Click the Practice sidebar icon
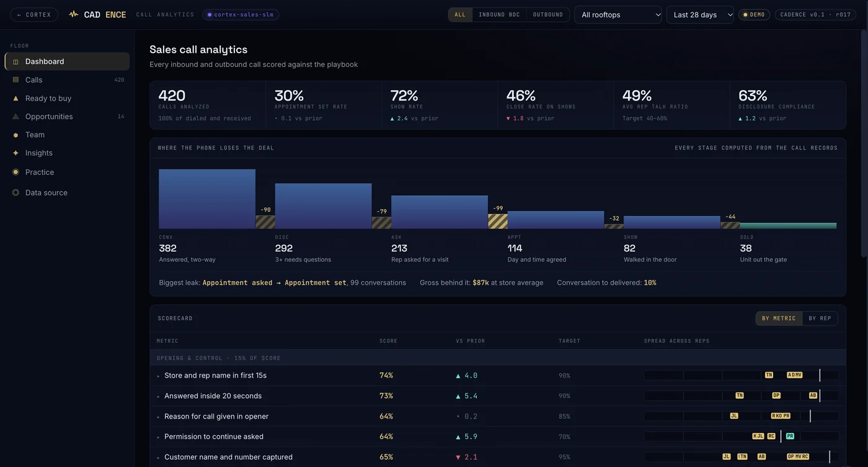This screenshot has width=868, height=467. coord(15,172)
